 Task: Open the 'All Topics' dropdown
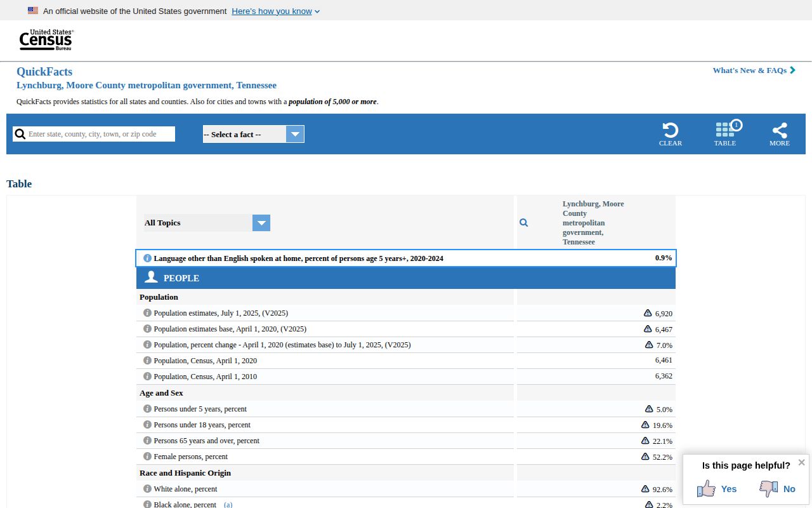207,223
